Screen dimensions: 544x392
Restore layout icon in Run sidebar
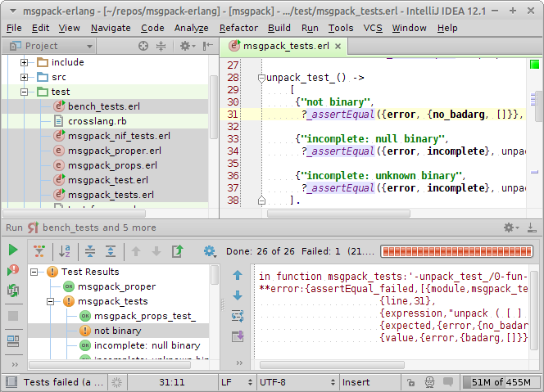(13, 341)
